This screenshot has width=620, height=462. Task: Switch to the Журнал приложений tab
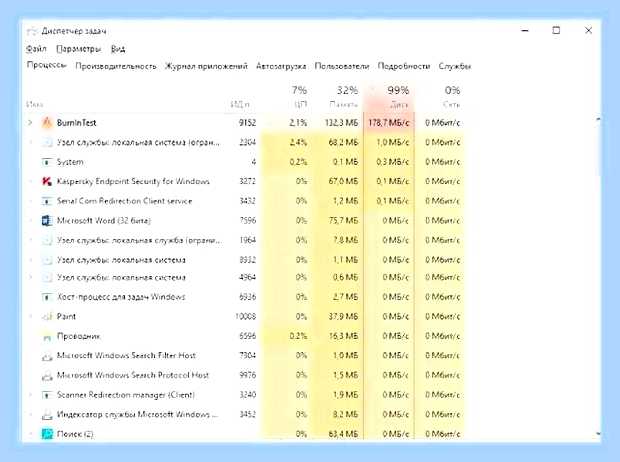coord(206,66)
